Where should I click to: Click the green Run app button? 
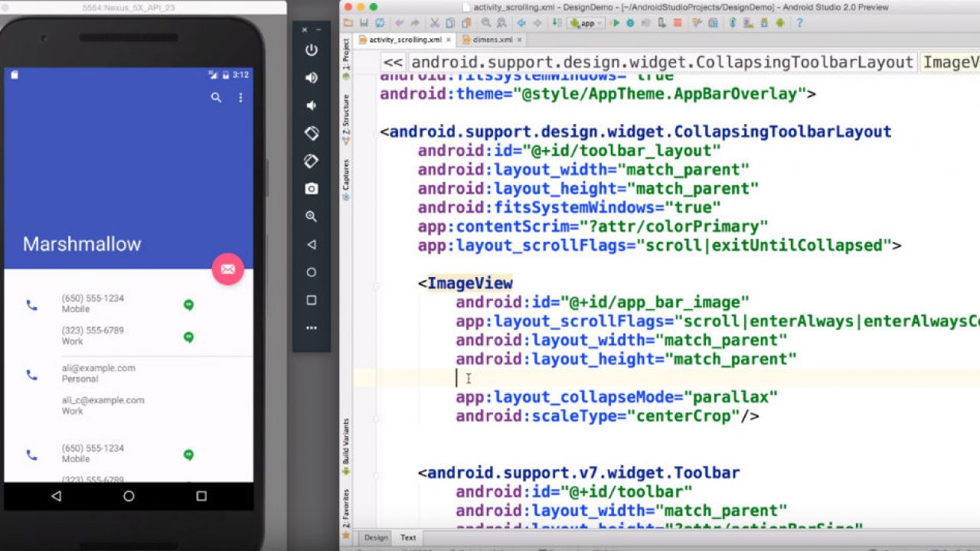[615, 23]
